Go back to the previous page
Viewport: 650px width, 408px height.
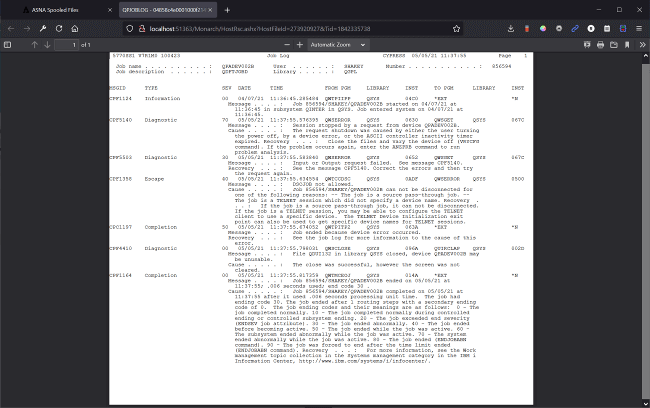coord(11,29)
